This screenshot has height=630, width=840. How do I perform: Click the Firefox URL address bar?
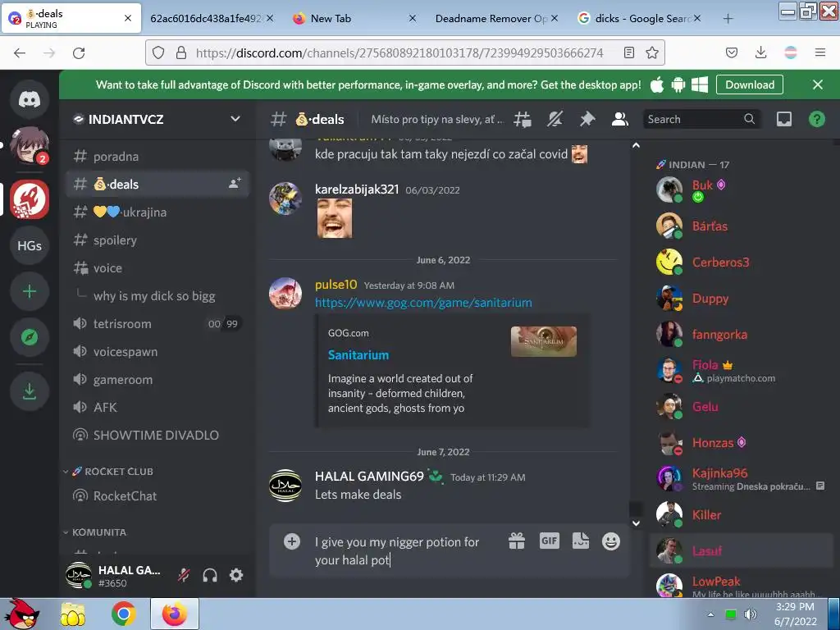399,52
